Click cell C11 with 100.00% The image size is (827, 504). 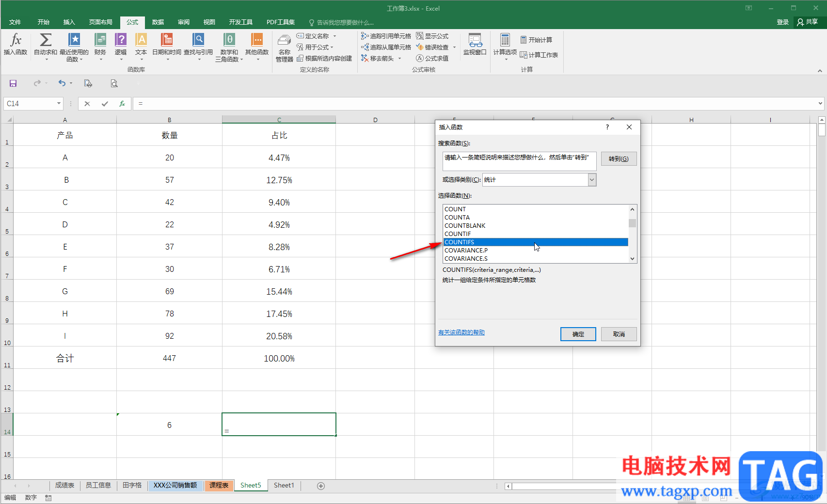click(279, 358)
